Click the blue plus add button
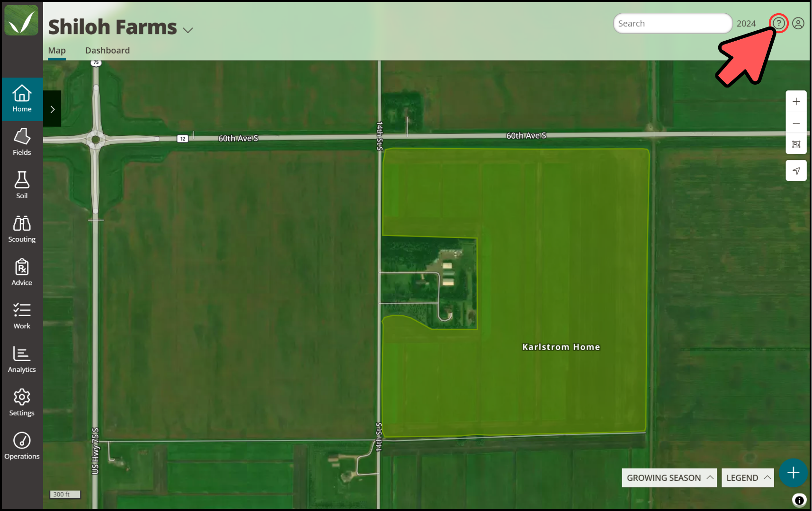 click(794, 473)
